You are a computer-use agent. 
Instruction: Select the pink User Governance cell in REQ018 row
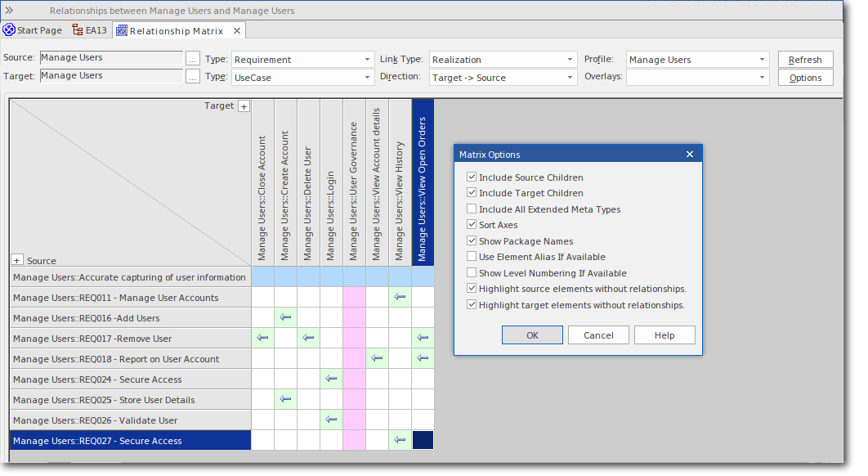click(354, 359)
